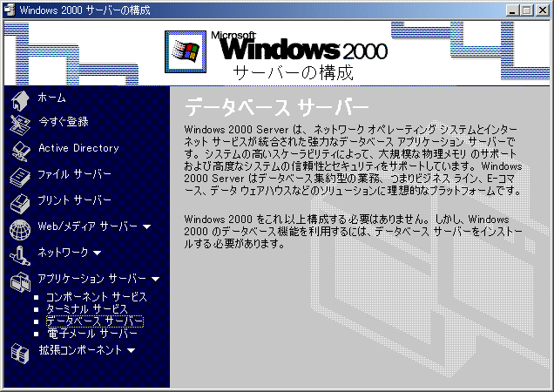Open the ターミナル サービス sub-item

click(x=87, y=309)
